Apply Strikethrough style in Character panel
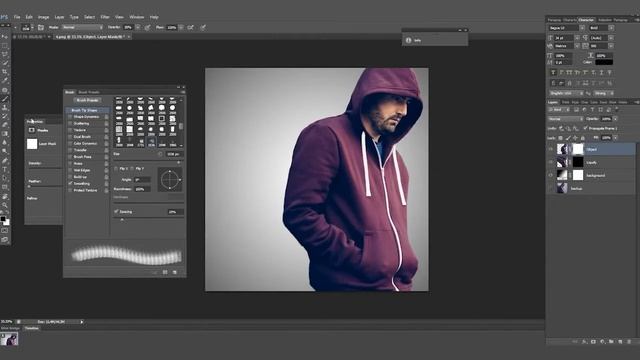The image size is (640, 360). (x=609, y=73)
